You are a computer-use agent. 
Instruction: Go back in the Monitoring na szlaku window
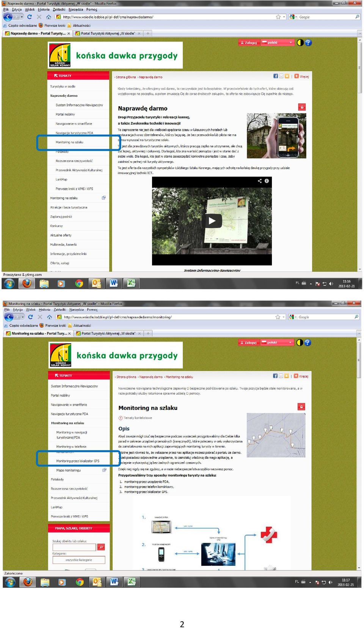pyautogui.click(x=8, y=317)
